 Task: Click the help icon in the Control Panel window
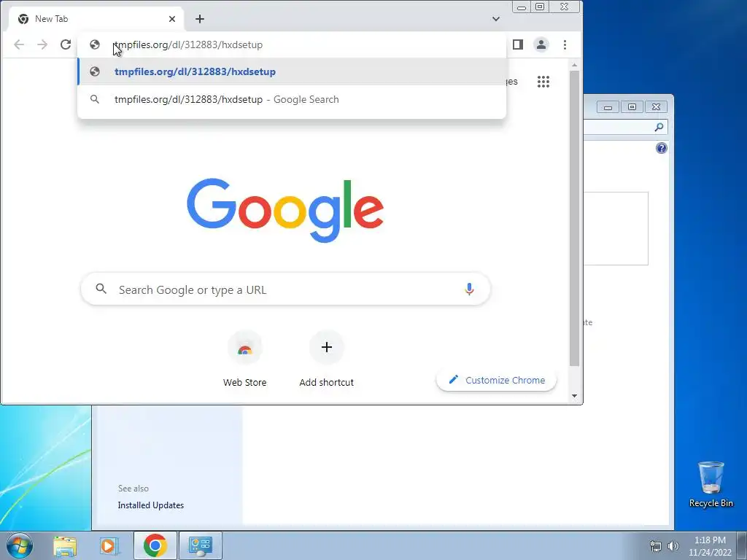pyautogui.click(x=661, y=149)
